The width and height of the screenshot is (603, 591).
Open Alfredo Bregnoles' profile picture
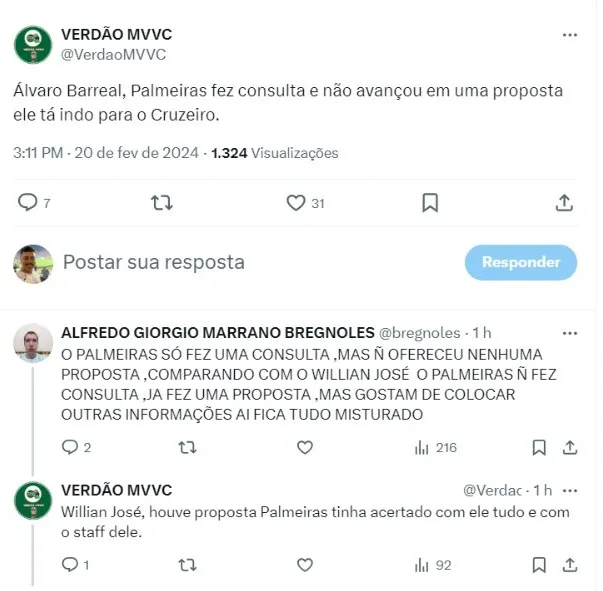(33, 343)
